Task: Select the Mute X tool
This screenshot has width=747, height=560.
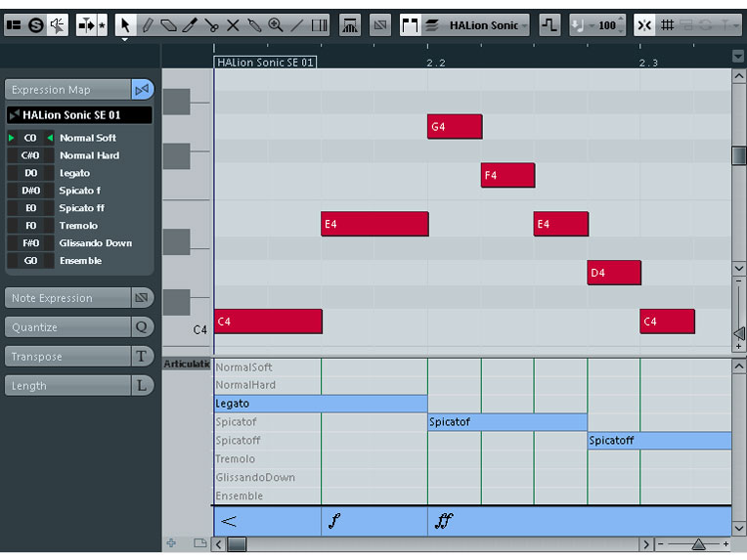Action: point(233,24)
